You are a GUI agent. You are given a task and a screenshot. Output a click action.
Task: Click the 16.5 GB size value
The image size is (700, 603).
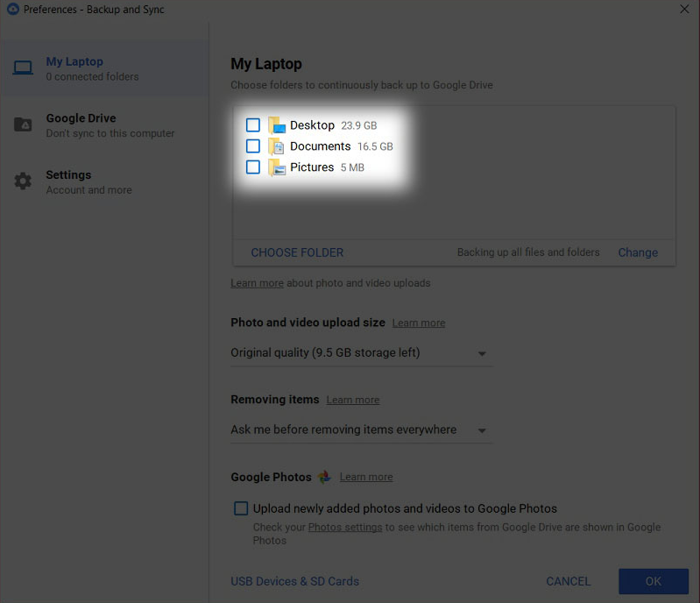(375, 146)
